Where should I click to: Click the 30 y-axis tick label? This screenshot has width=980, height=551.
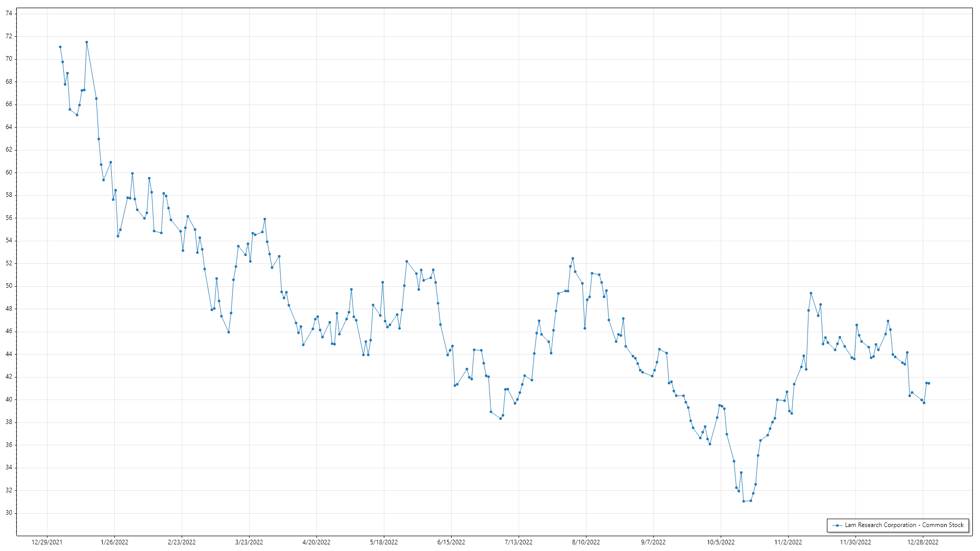(x=9, y=513)
